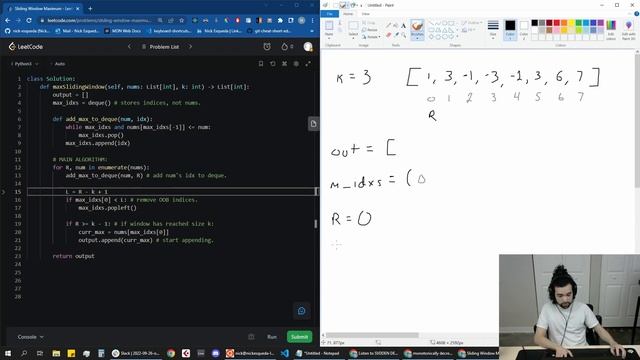
Task: Open the chat bubble icon in the editor
Action: pyautogui.click(x=302, y=311)
